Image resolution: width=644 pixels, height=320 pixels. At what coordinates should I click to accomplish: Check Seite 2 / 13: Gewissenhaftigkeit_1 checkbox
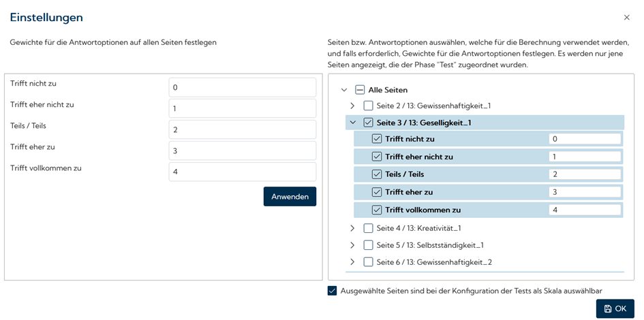pos(368,106)
